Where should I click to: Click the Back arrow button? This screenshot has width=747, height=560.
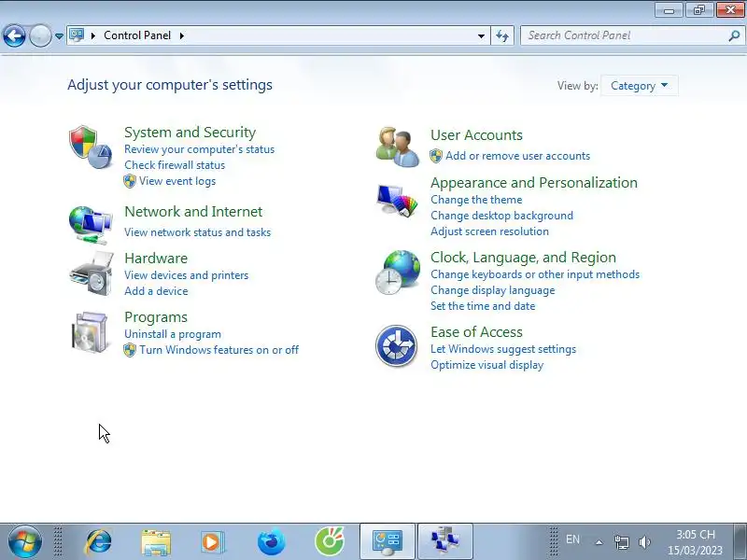click(x=14, y=35)
